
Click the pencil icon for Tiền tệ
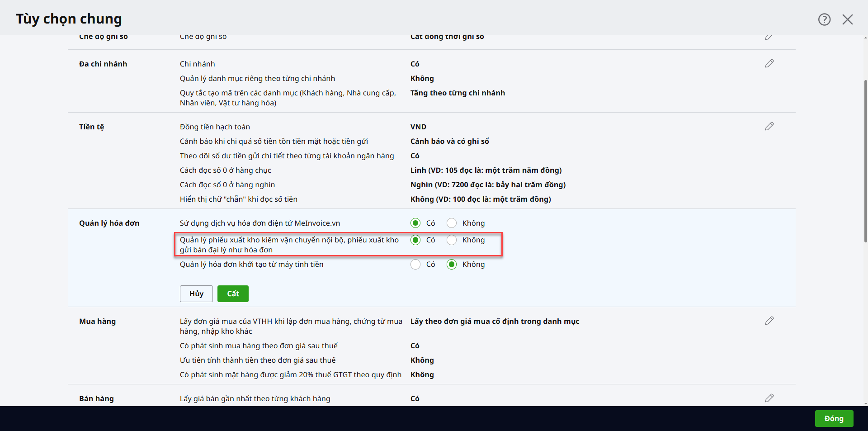point(769,127)
